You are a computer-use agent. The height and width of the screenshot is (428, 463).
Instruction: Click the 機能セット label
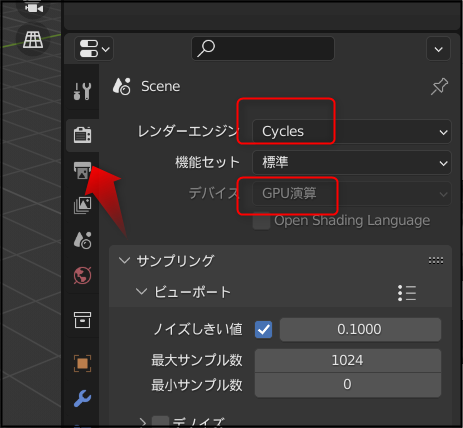coord(207,162)
